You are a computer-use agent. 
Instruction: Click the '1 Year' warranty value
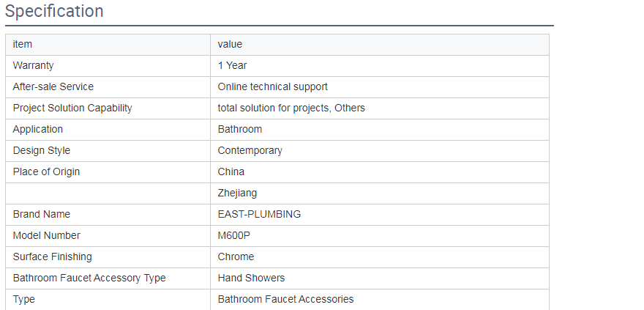[232, 66]
